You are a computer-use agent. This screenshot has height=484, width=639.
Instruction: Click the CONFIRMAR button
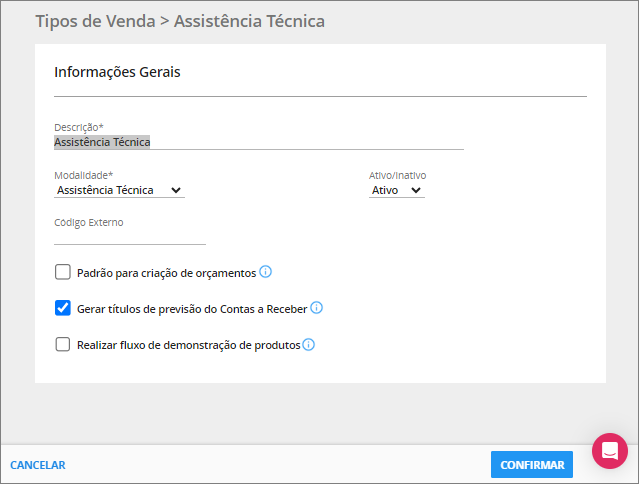coord(532,464)
